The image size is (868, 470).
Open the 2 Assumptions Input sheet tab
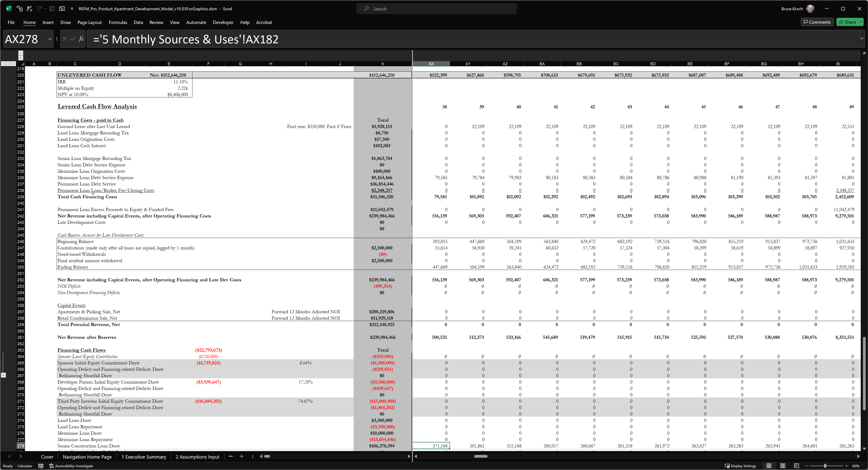coord(197,457)
